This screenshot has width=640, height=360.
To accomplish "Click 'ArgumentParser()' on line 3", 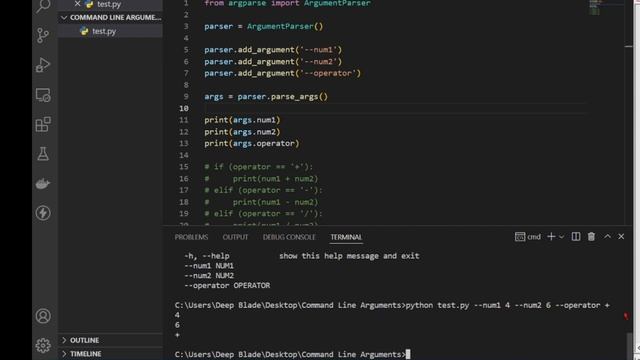I will [x=285, y=26].
